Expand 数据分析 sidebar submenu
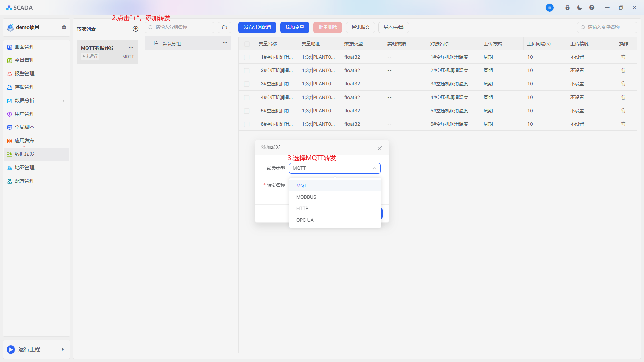Viewport: 644px width, 362px height. pyautogui.click(x=64, y=101)
